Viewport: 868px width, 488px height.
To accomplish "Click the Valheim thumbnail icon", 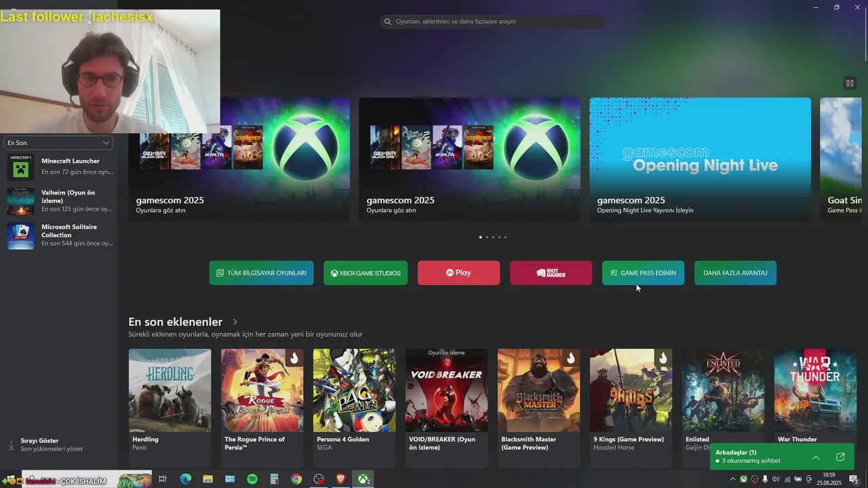I will (21, 201).
